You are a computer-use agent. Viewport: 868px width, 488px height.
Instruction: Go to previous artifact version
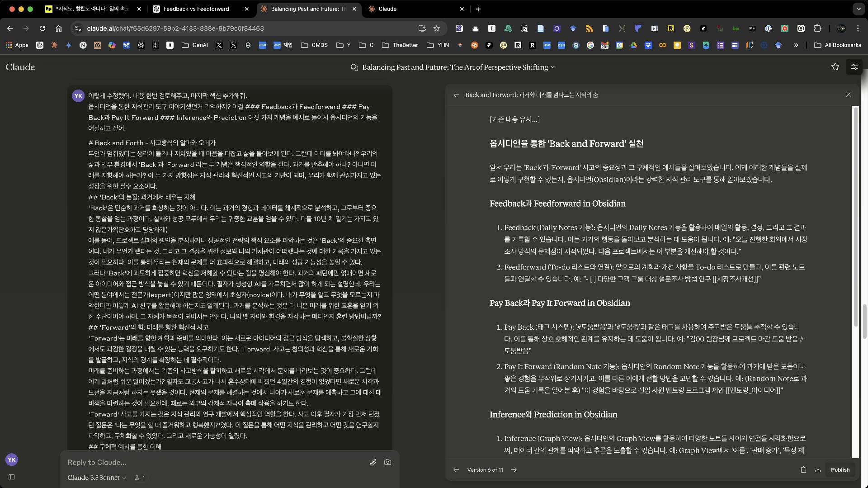pos(456,469)
